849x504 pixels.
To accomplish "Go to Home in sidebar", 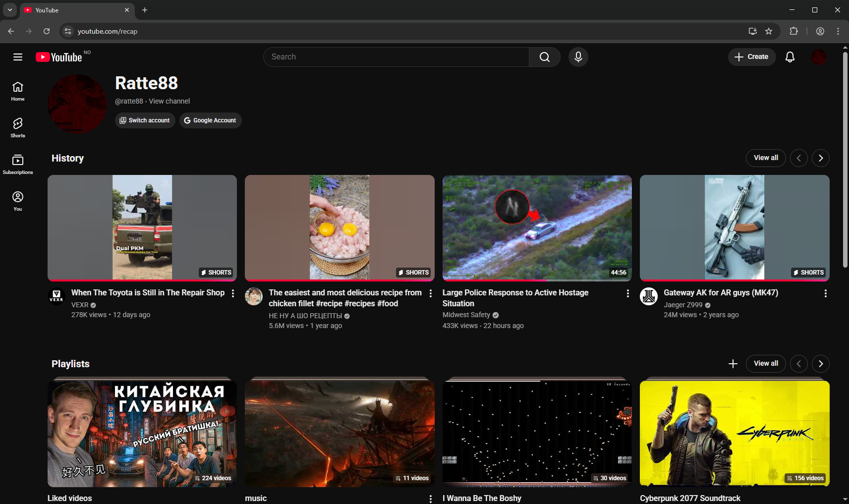I will pyautogui.click(x=18, y=91).
